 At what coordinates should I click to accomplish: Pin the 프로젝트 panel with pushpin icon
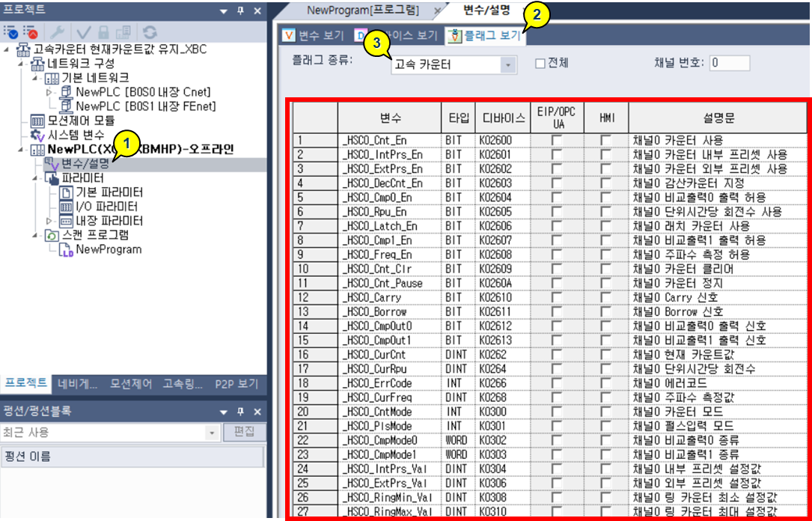[x=240, y=11]
